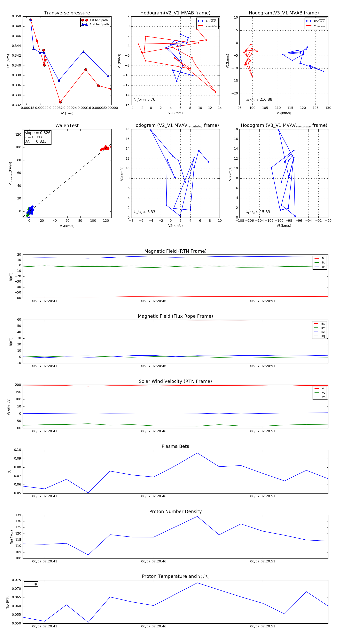This screenshot has height=644, width=351.
Task: Click the "Magnetic Field (RTN Frame)" title
Action: [x=175, y=251]
